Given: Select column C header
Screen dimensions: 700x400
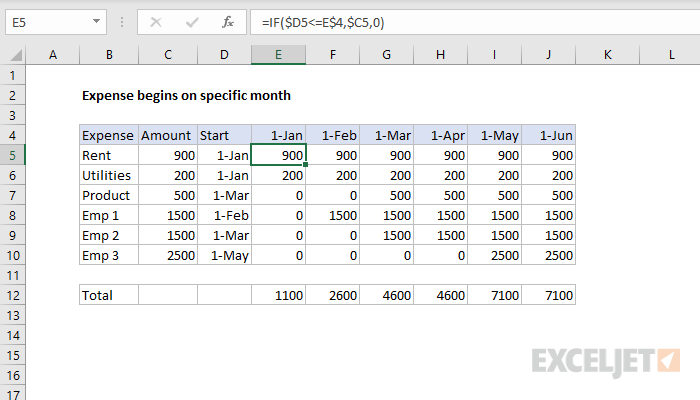Looking at the screenshot, I should pyautogui.click(x=168, y=55).
